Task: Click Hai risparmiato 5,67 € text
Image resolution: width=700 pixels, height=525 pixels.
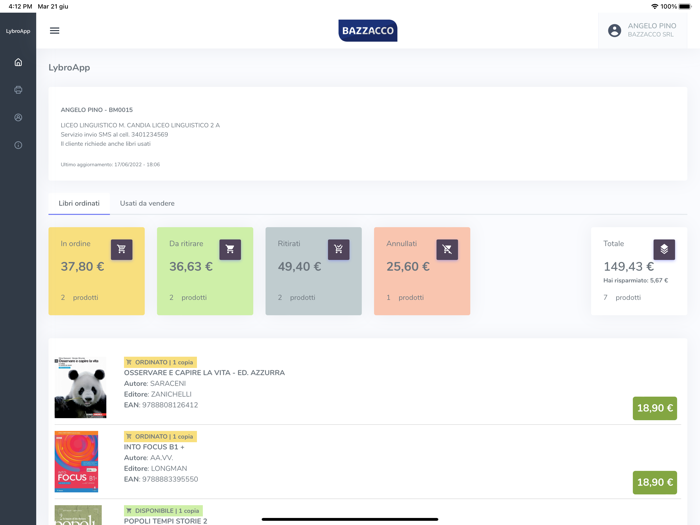Action: 636,280
